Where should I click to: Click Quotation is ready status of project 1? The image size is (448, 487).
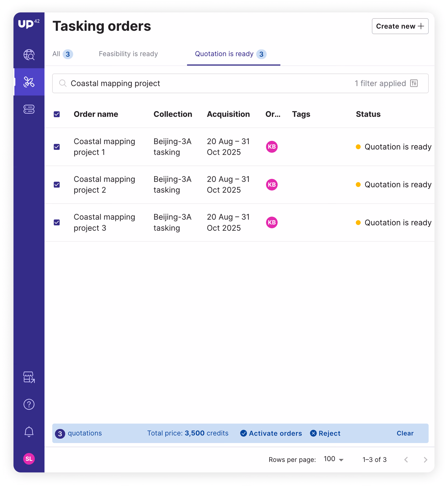394,147
